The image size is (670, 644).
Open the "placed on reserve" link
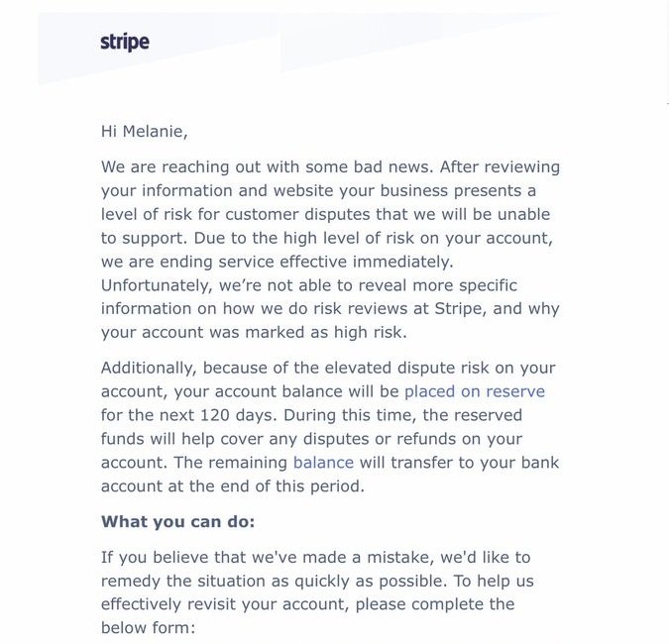[474, 391]
